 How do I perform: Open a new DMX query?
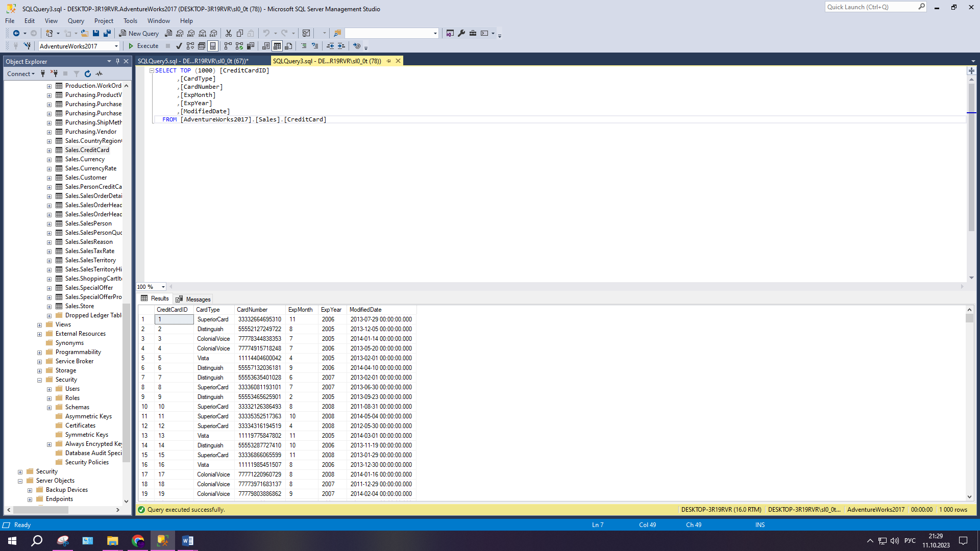191,33
